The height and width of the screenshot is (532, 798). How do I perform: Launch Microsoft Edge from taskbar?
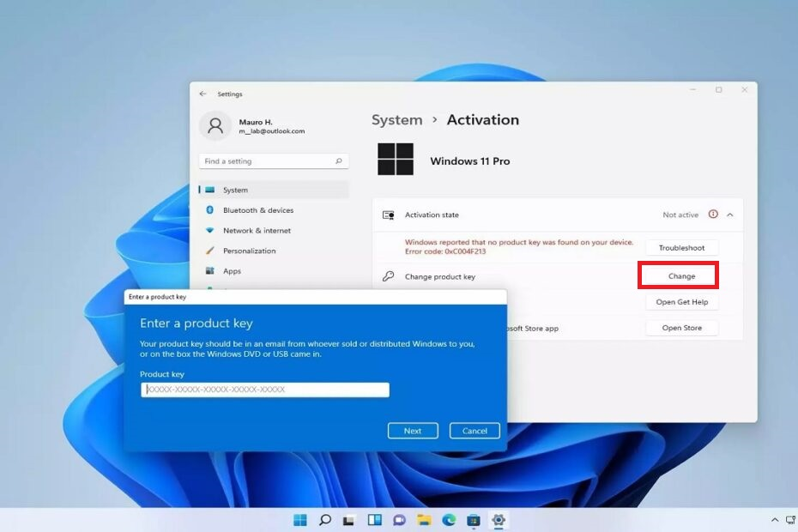(449, 520)
